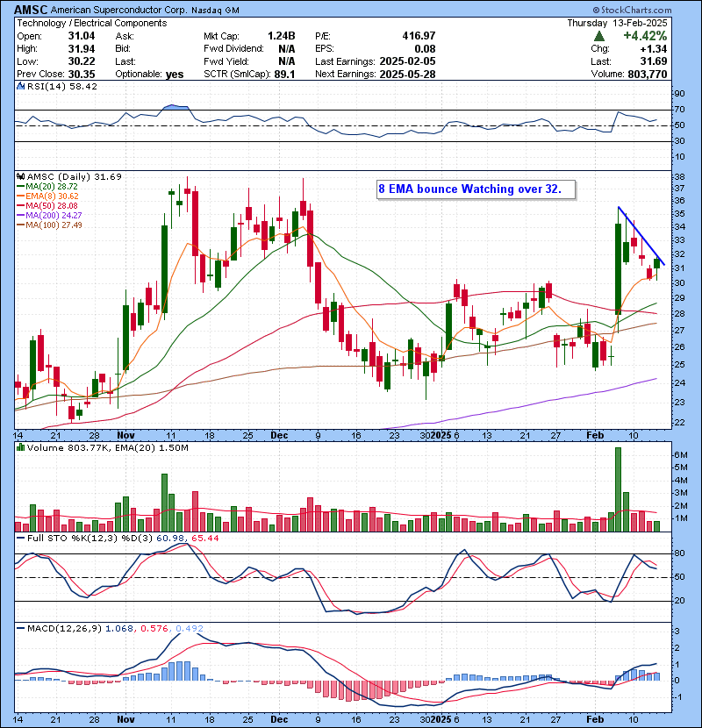
Task: Click the MACD histogram value 0.492
Action: (x=190, y=629)
